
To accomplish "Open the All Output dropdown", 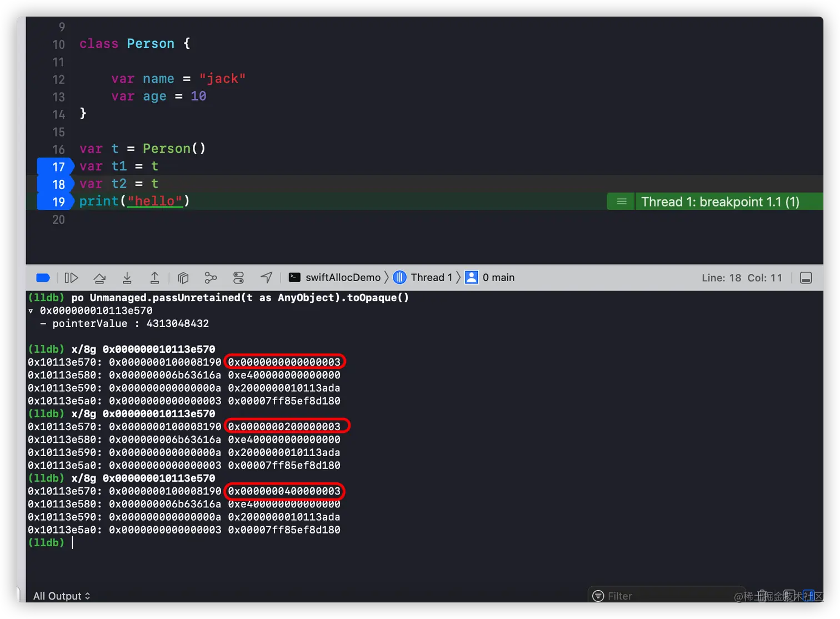I will pos(62,596).
